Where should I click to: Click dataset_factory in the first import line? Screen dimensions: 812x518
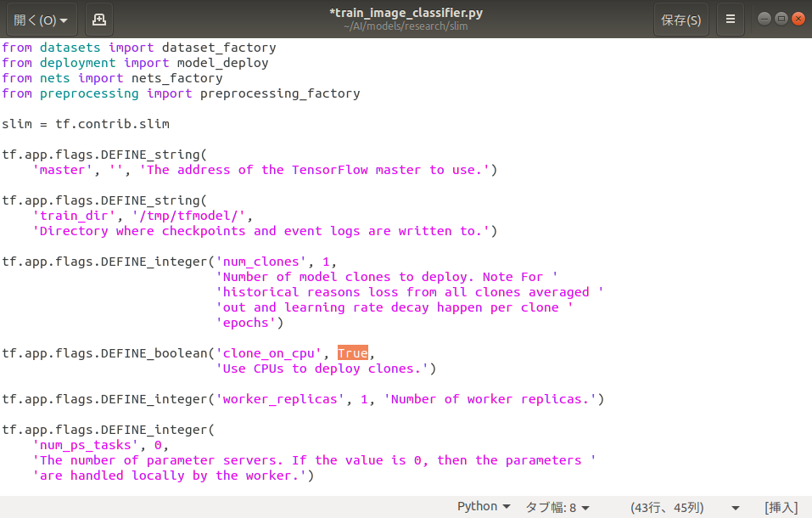click(219, 48)
